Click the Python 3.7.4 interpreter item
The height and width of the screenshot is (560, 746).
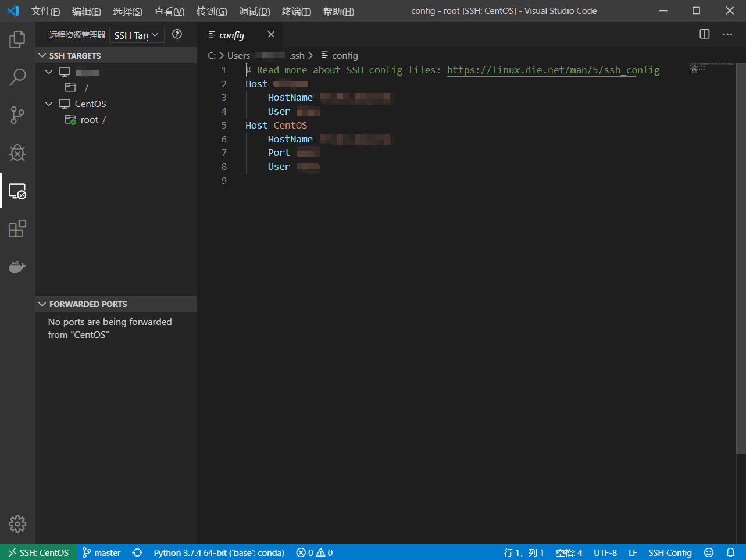coord(219,552)
